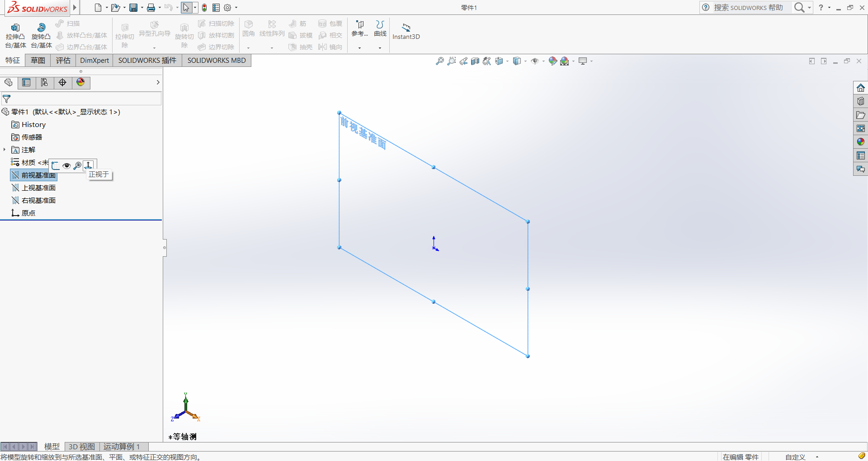868x461 pixels.
Task: Open SOLIDWORKS Resources home icon in task pane
Action: coord(861,88)
